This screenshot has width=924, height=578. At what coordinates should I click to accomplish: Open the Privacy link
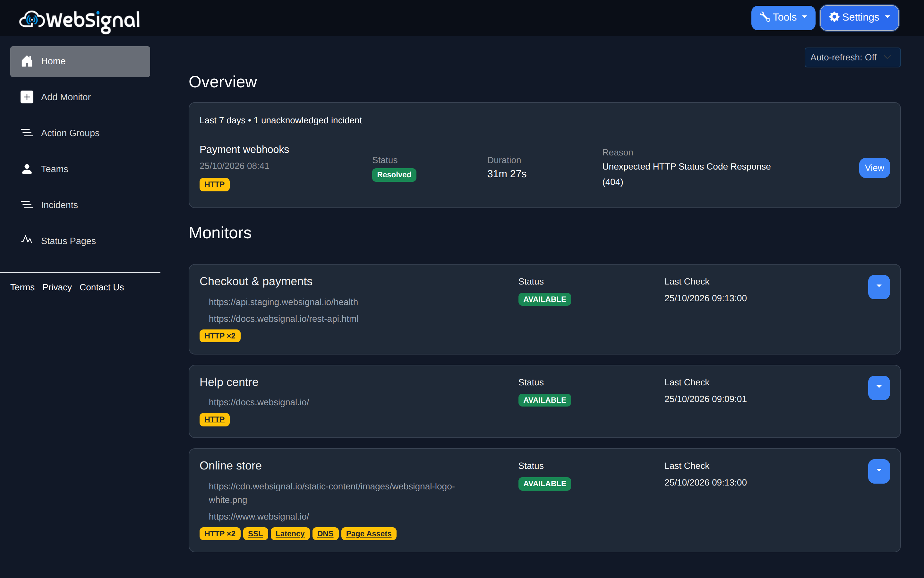(57, 287)
